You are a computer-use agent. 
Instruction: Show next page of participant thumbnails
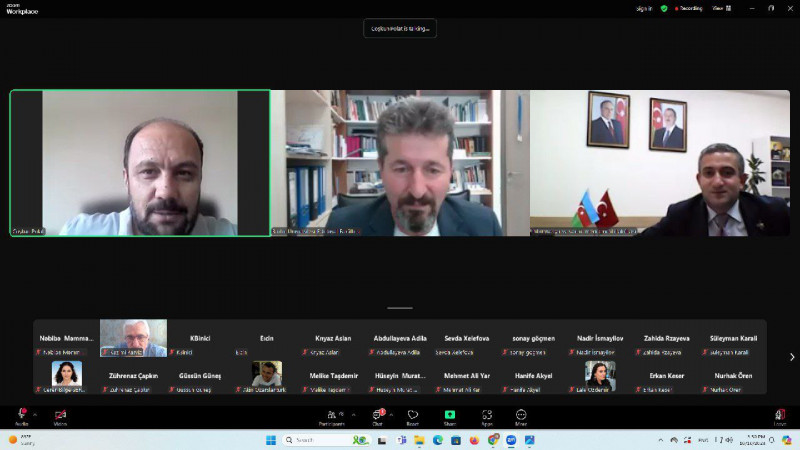(792, 357)
